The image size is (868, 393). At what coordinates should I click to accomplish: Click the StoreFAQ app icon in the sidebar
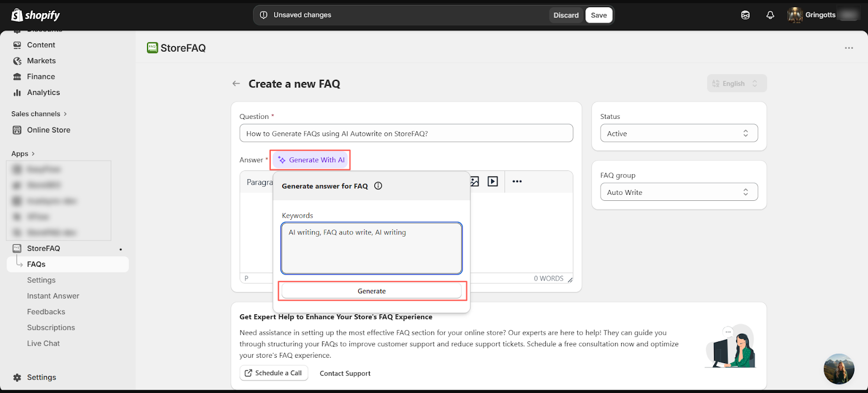tap(17, 248)
